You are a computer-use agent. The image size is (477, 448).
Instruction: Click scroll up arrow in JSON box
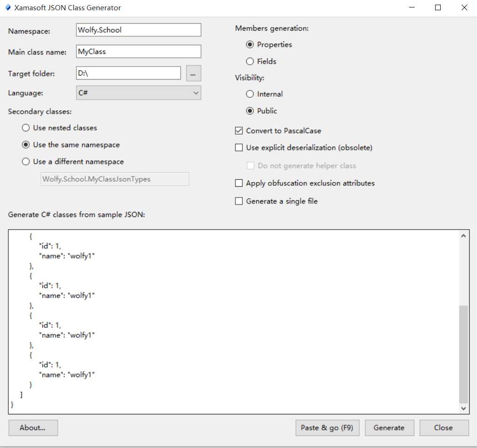[x=464, y=236]
